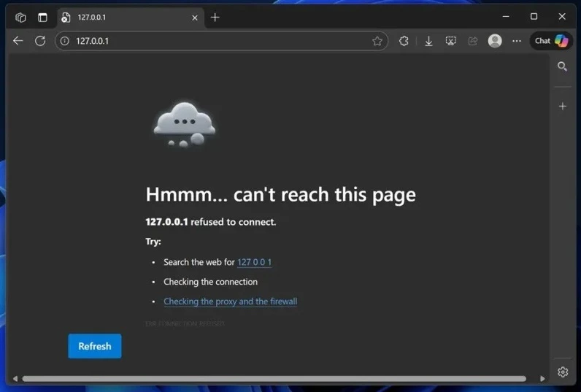This screenshot has width=581, height=392.
Task: Open the Downloads icon in toolbar
Action: (x=428, y=41)
